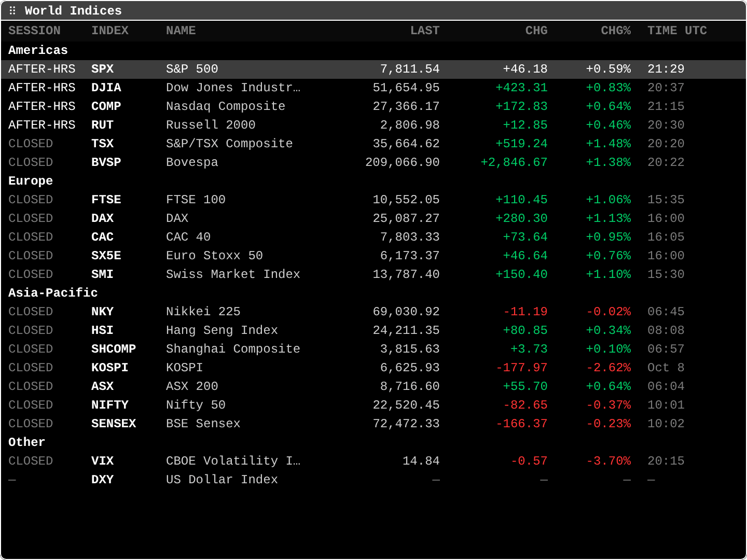Image resolution: width=747 pixels, height=560 pixels.
Task: Select the VIX ticker
Action: [x=102, y=461]
